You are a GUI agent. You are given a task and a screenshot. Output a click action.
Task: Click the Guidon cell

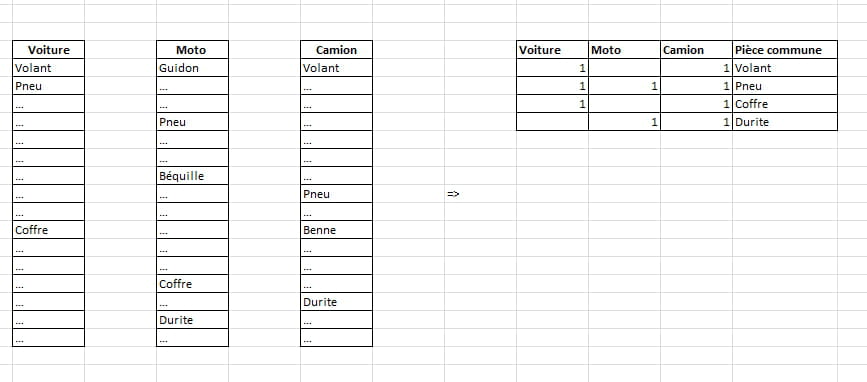[192, 68]
